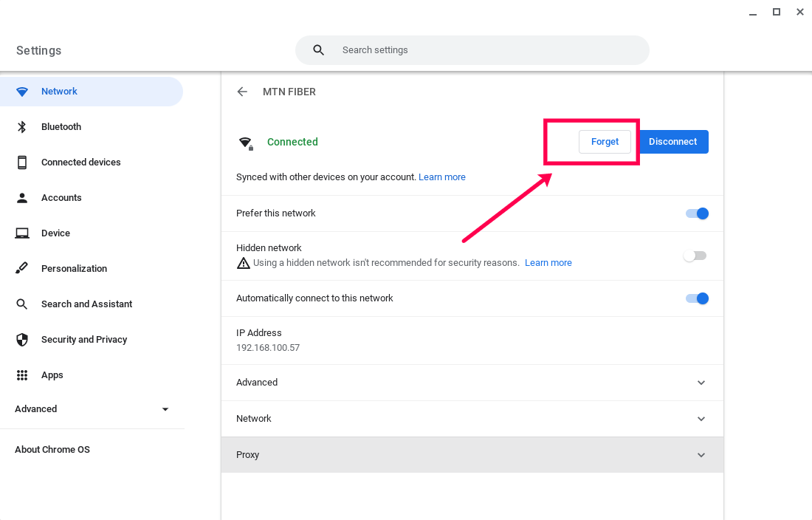Disconnect from MTN FIBER
Screen dimensions: 812x520
[673, 142]
